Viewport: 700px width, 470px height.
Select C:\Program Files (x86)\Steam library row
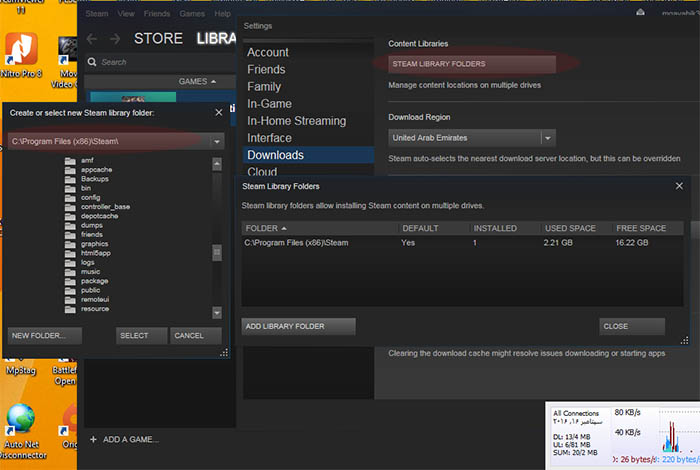(462, 243)
